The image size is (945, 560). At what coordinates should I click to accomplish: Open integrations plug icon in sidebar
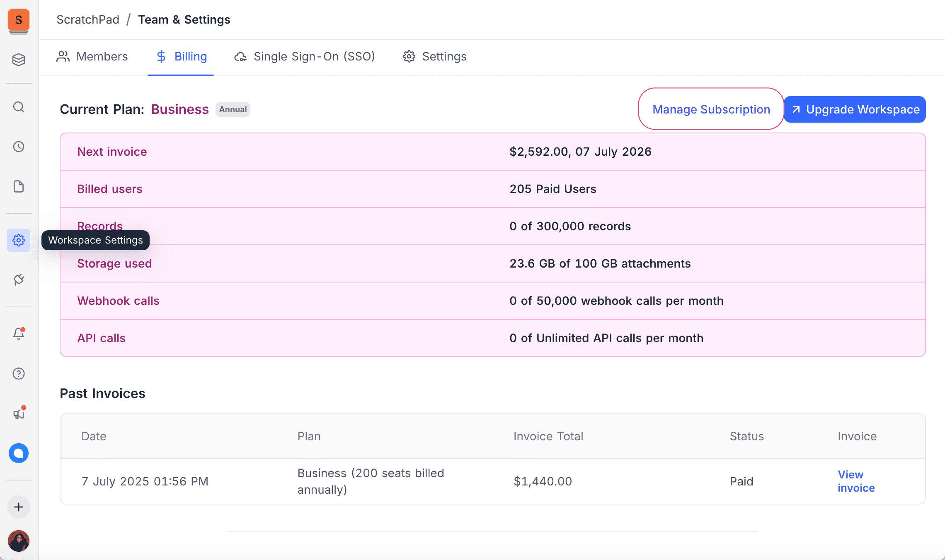(19, 280)
